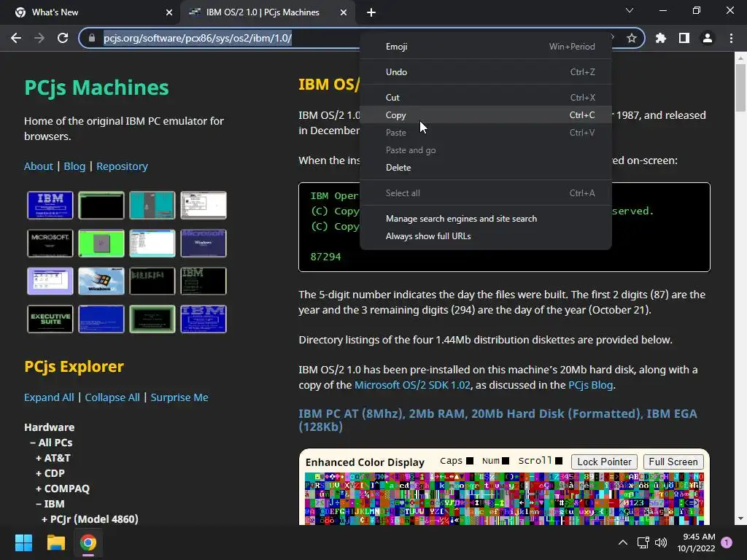Open the blue IBM logo thumbnail
This screenshot has width=747, height=560.
[50, 205]
